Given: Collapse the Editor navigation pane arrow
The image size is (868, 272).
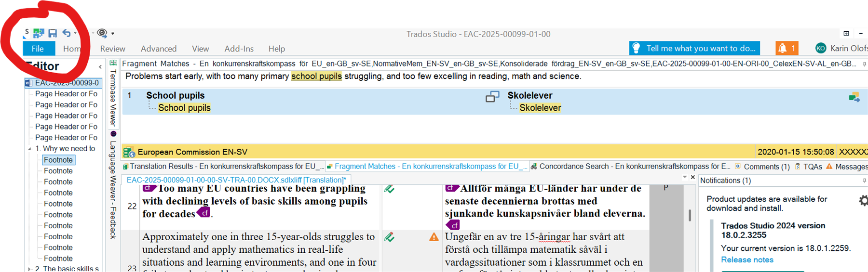Looking at the screenshot, I should click(x=100, y=67).
